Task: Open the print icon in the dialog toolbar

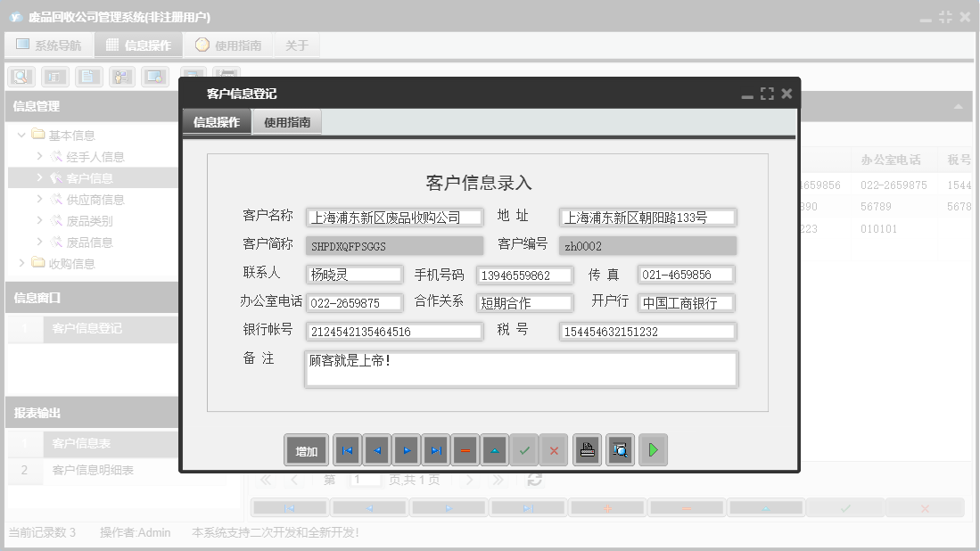Action: (587, 449)
